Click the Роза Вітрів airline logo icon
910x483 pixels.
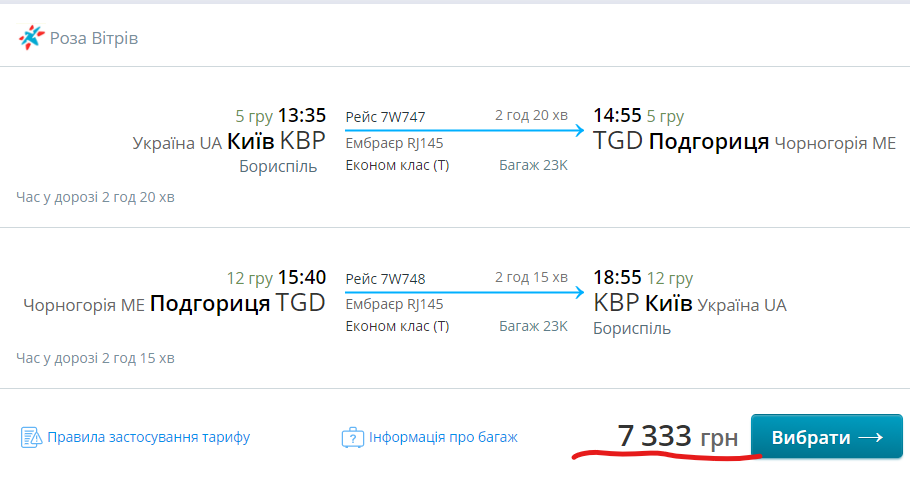point(31,38)
